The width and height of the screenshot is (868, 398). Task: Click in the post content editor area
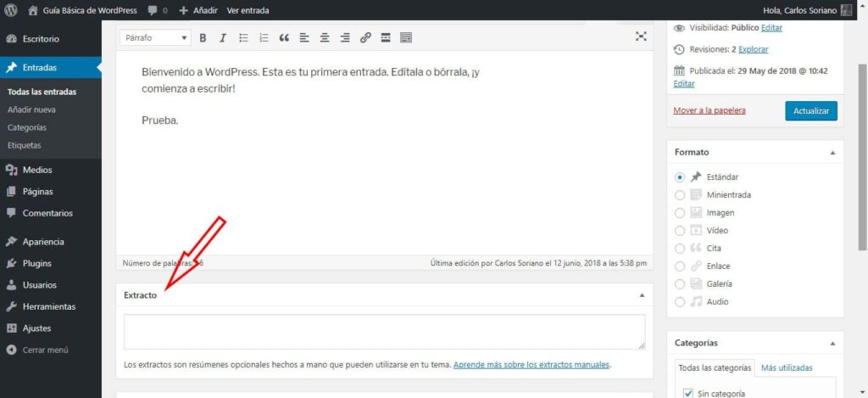(384, 153)
